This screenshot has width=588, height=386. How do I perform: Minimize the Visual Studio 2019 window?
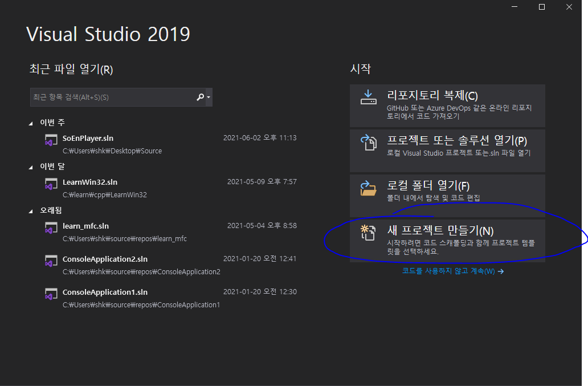tap(514, 7)
